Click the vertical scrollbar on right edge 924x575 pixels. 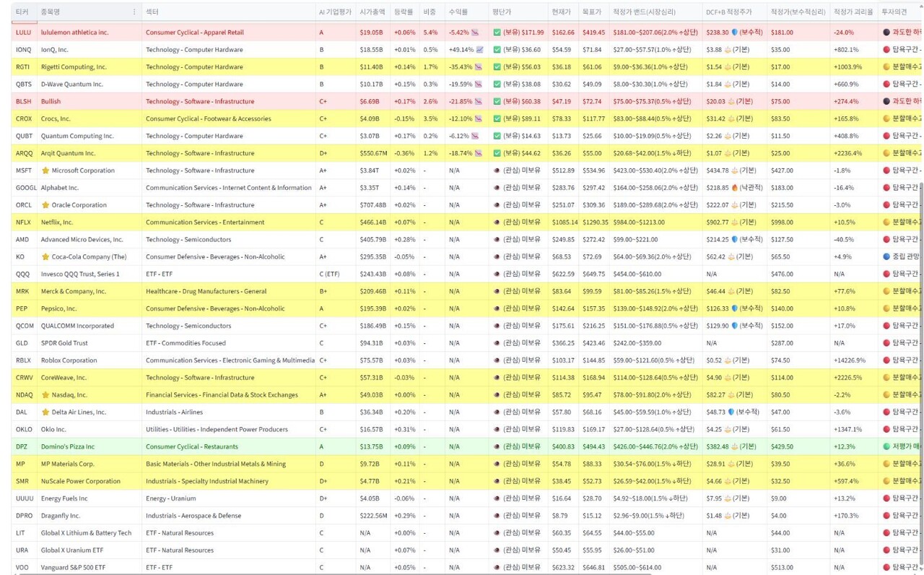point(920,289)
